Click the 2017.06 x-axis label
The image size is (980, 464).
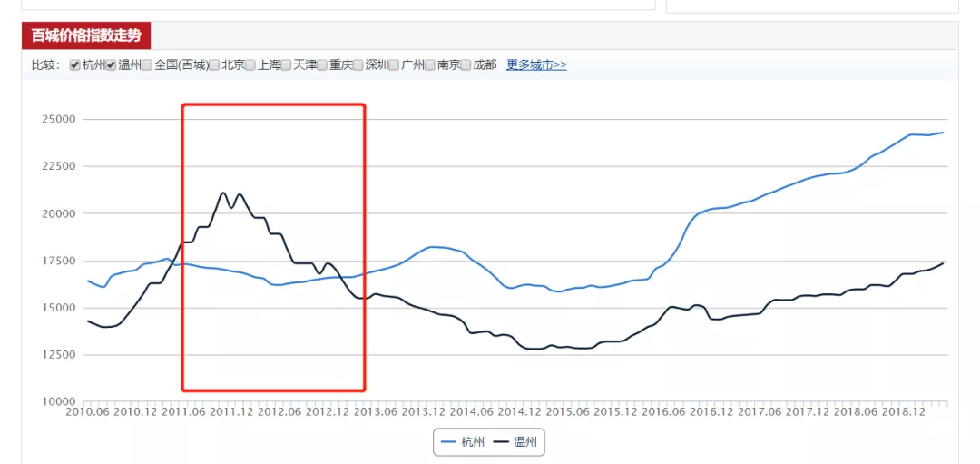pos(760,413)
